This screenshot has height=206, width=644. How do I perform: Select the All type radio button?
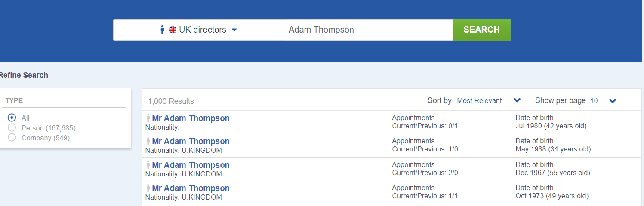coord(12,118)
